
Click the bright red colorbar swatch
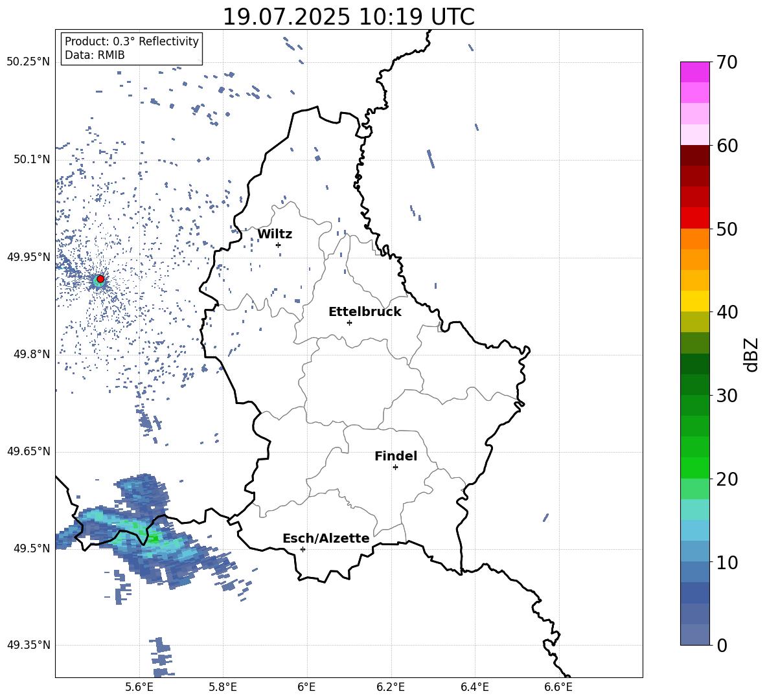click(x=695, y=218)
